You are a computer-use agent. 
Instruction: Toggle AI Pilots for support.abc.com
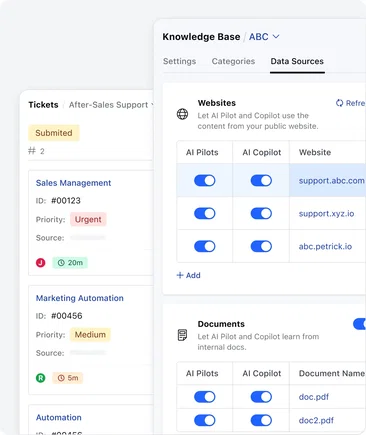pyautogui.click(x=205, y=181)
